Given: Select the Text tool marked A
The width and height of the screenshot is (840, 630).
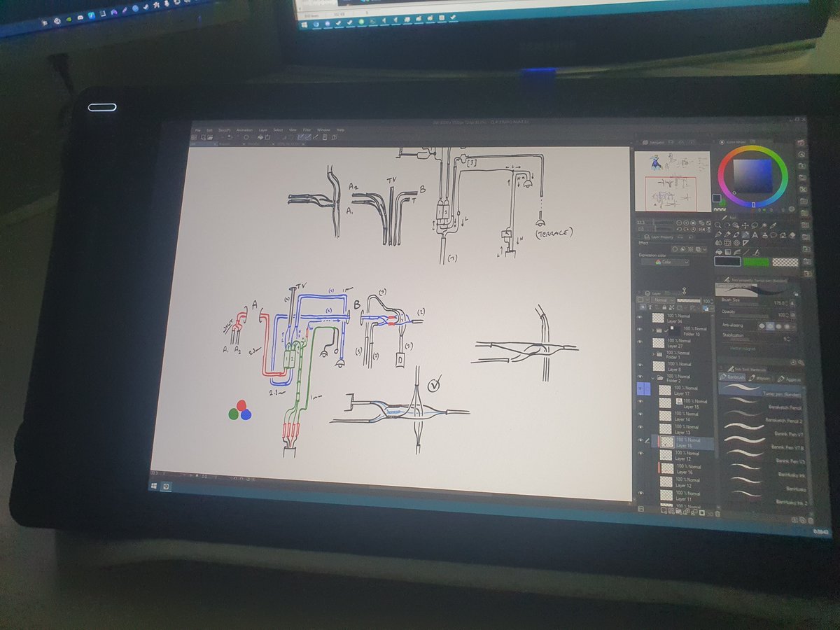Looking at the screenshot, I should point(755,235).
